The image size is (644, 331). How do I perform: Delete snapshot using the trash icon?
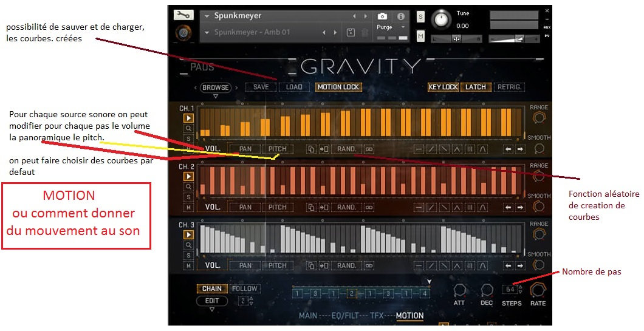[365, 32]
